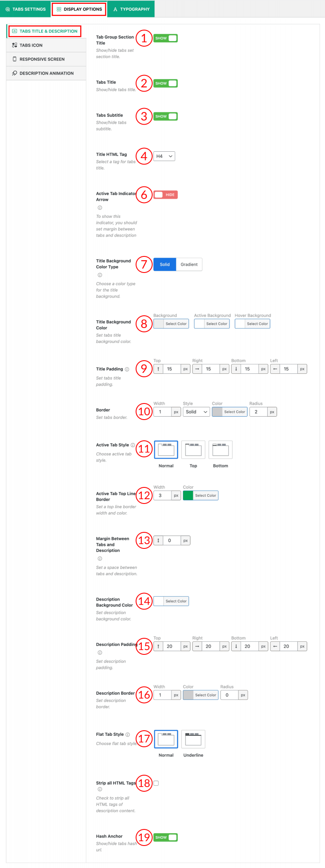Image resolution: width=325 pixels, height=868 pixels.
Task: Switch to the Typography tab
Action: [x=131, y=9]
